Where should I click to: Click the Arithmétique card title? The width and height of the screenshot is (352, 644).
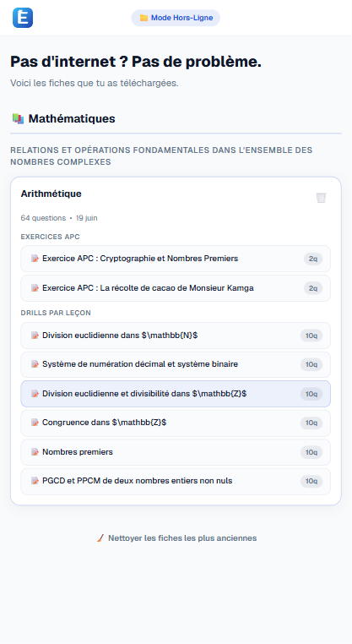point(51,194)
